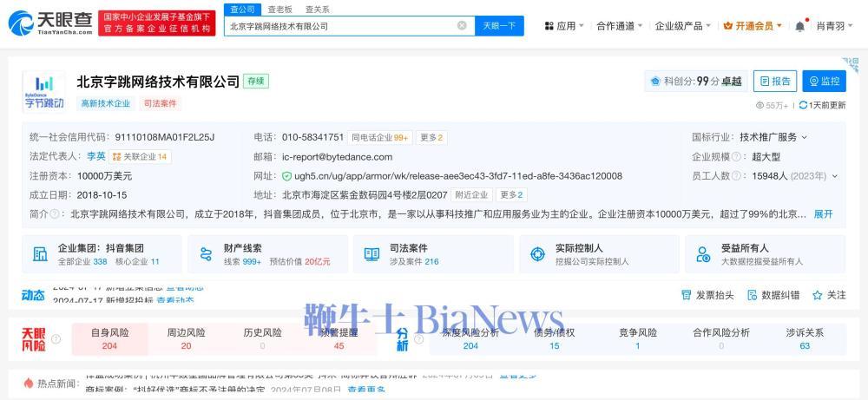Click 涉及案件 216 count
This screenshot has height=400, width=868.
click(x=414, y=262)
